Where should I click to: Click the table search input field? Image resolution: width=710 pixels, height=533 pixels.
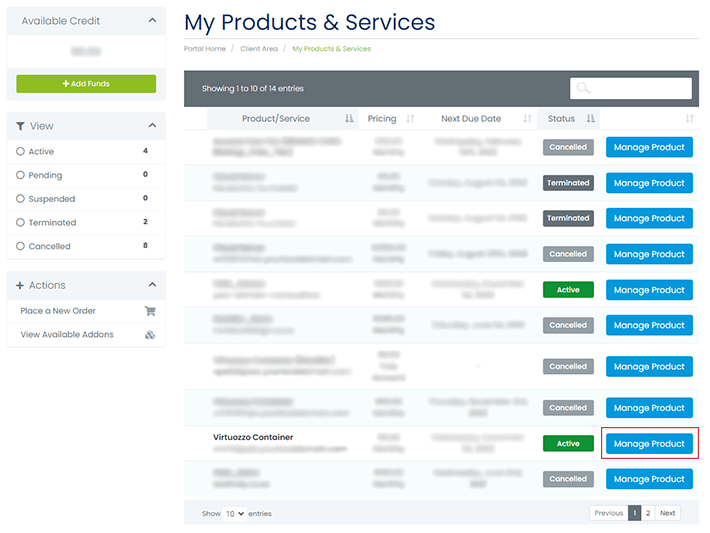[x=631, y=89]
